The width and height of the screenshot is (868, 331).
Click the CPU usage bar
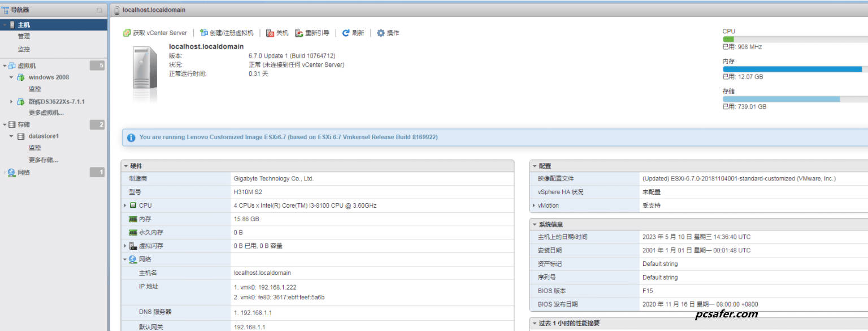click(x=795, y=39)
